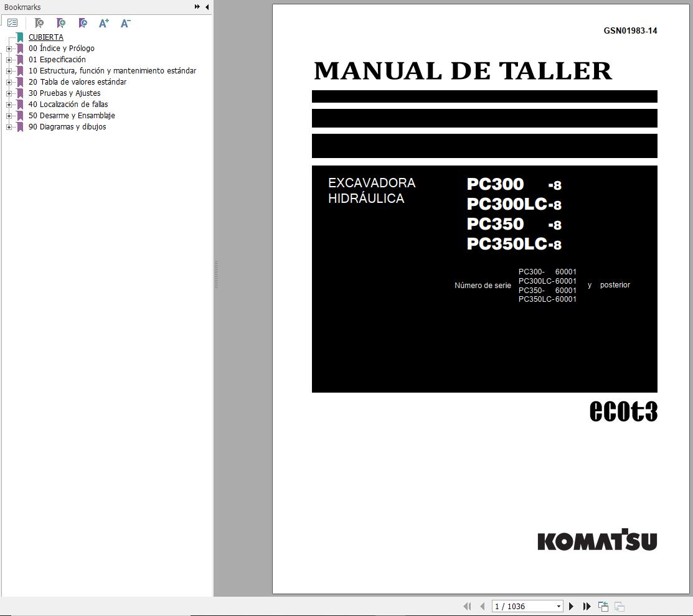Click the set bookmark destination icon
The width and height of the screenshot is (693, 616).
tap(83, 23)
